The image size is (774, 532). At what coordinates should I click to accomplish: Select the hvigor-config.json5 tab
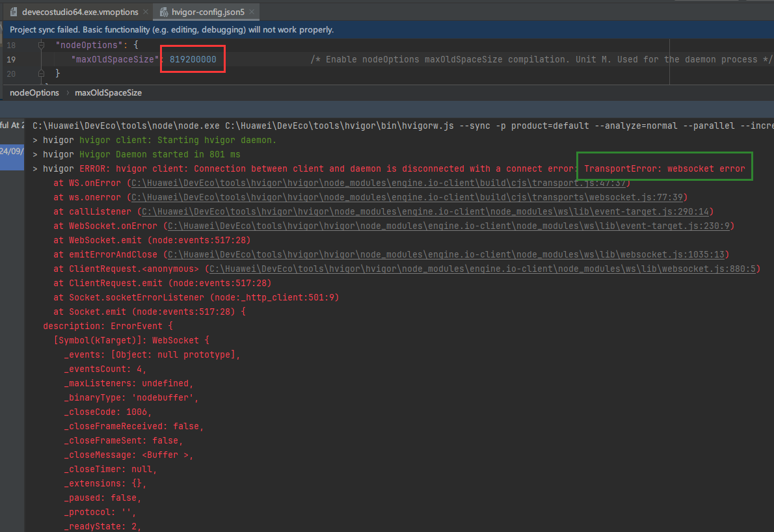(206, 12)
